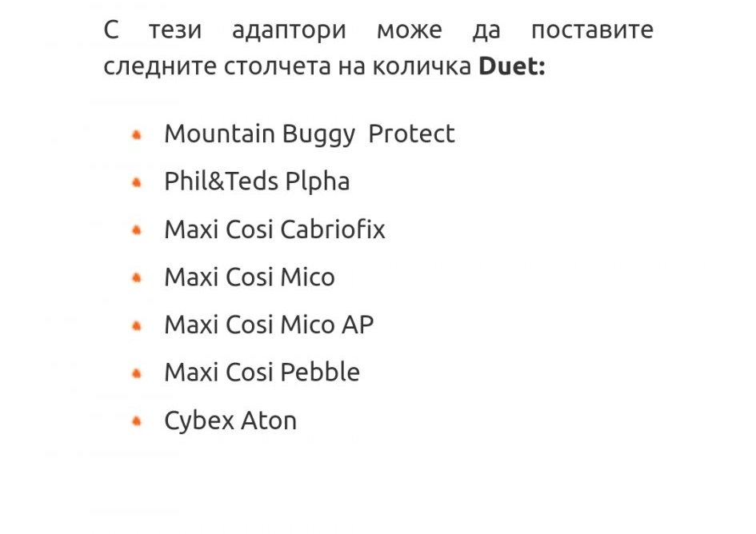Click the bullet beside Maxi Cosi Cabriofix
Viewport: 756px width, 534px height.
(x=137, y=230)
